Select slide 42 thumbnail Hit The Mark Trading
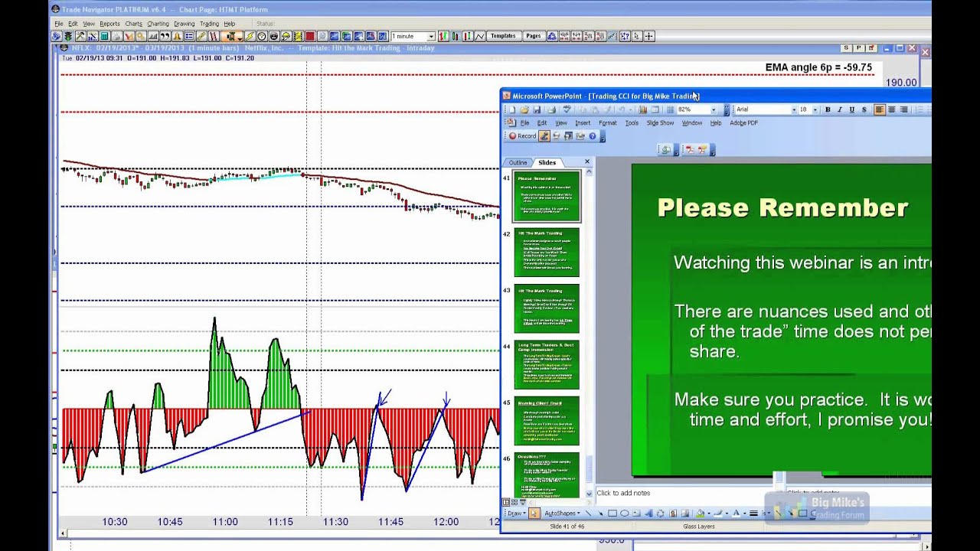 point(547,253)
